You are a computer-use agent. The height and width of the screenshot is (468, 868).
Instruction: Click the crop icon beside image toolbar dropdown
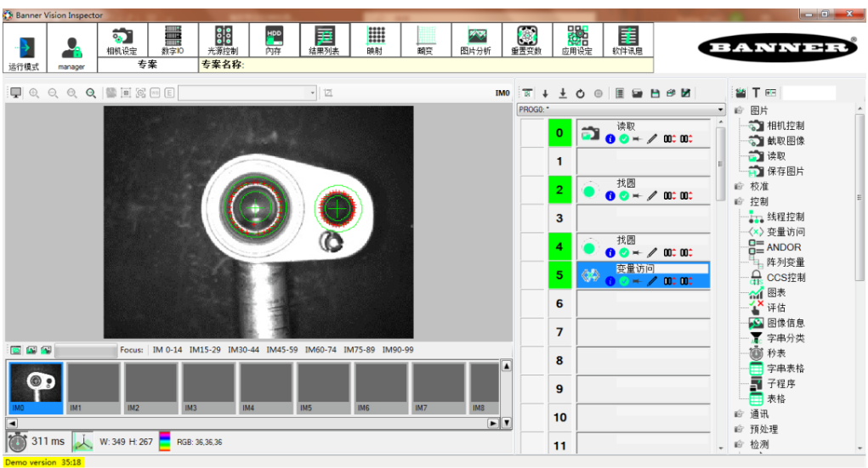328,93
